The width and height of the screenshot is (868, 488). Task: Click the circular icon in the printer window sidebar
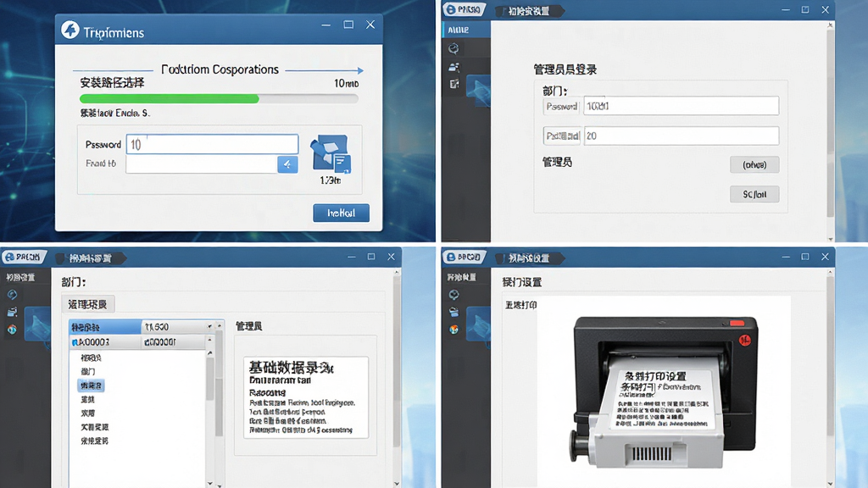454,294
